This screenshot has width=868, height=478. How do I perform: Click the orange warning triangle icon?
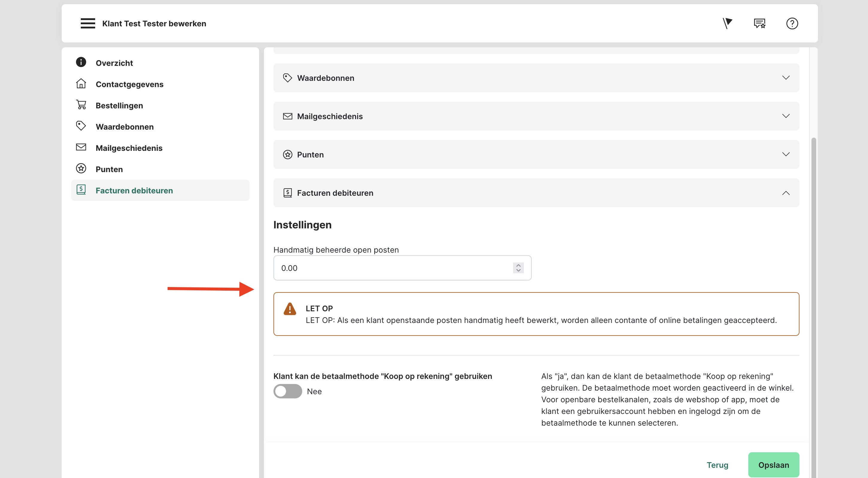click(290, 309)
